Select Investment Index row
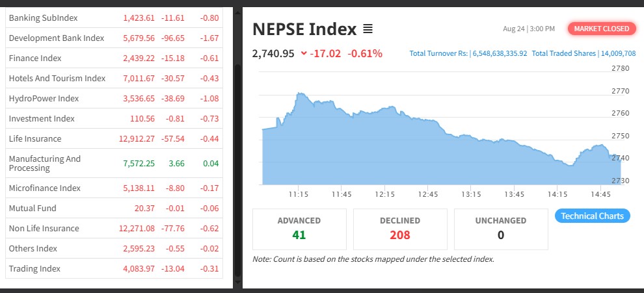Image resolution: width=644 pixels, height=293 pixels. (42, 118)
